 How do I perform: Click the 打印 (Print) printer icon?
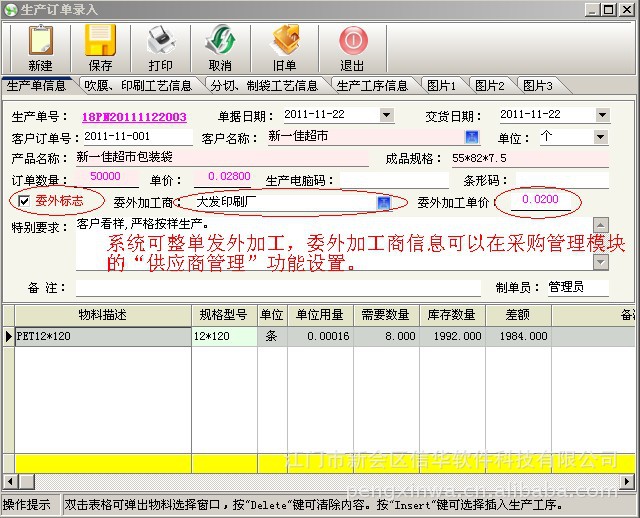[161, 40]
